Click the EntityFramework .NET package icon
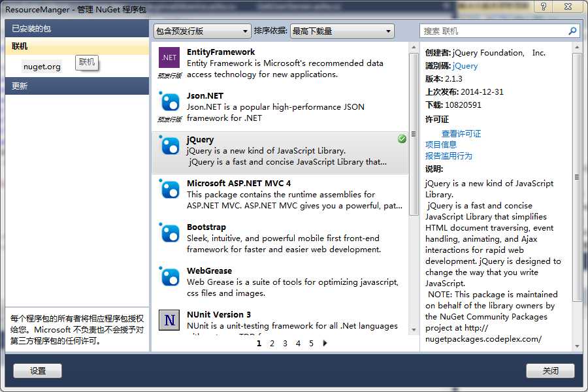Image resolution: width=588 pixels, height=392 pixels. click(x=169, y=57)
